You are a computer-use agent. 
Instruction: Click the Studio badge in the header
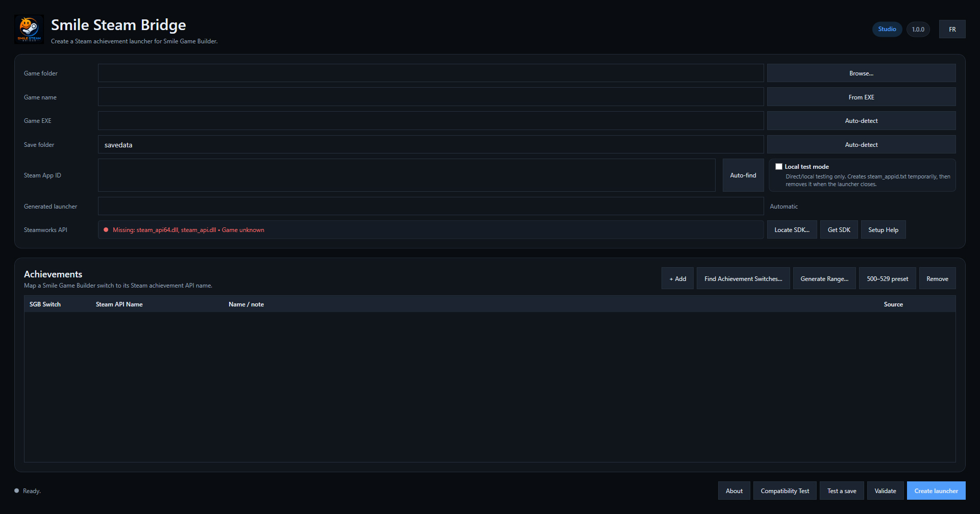tap(887, 29)
